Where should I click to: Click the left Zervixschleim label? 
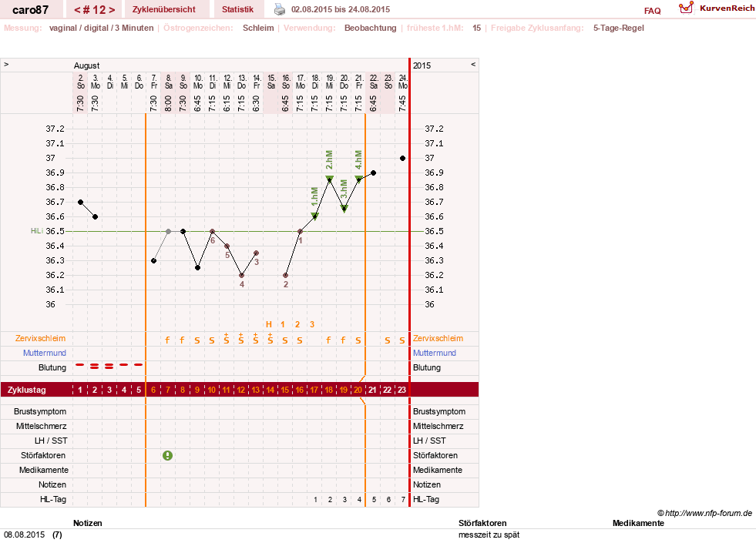(x=40, y=338)
